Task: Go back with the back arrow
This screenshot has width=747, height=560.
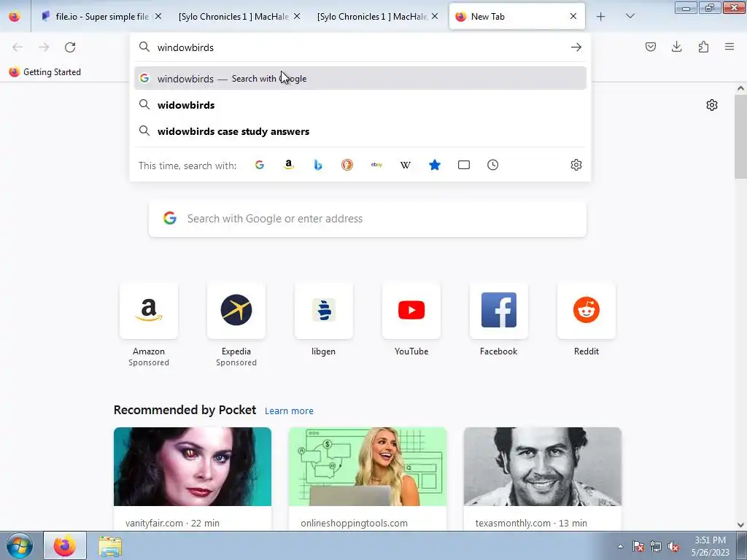Action: (x=18, y=47)
